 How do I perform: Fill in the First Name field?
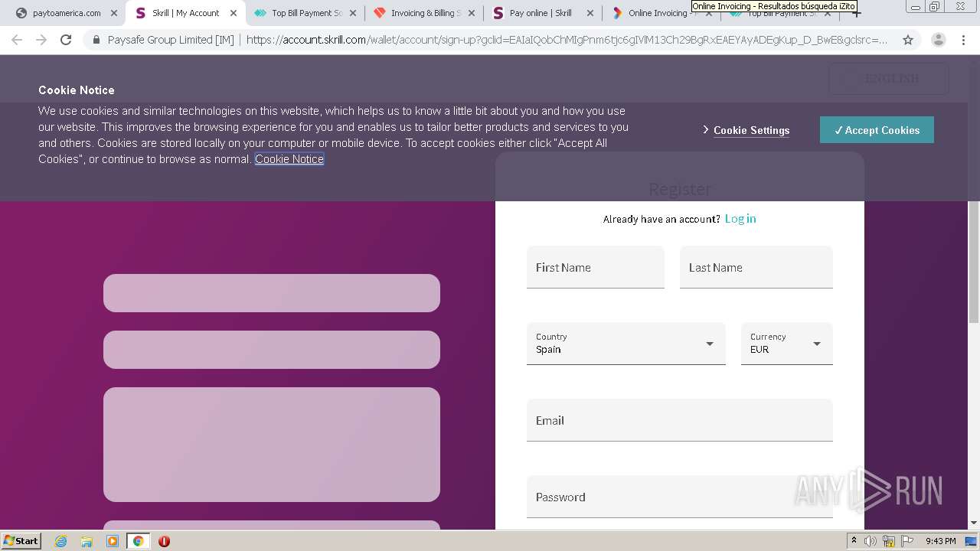coord(596,267)
